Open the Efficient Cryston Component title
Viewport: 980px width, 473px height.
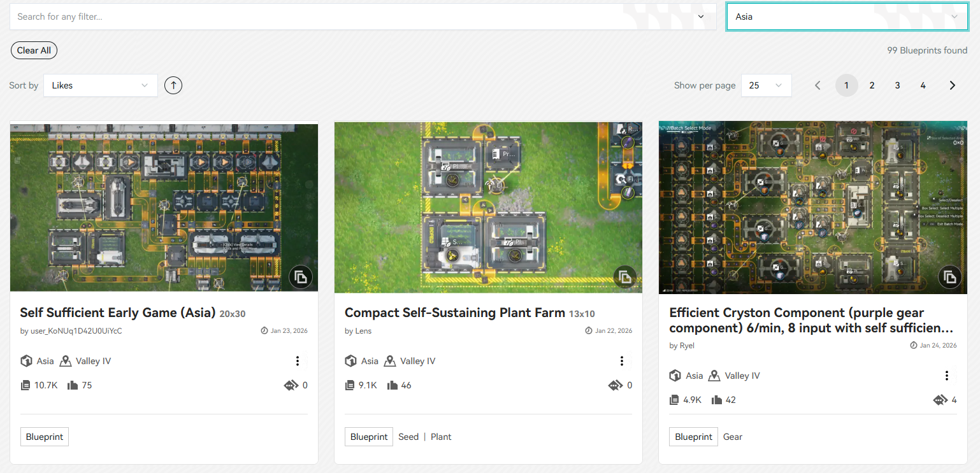pos(811,320)
